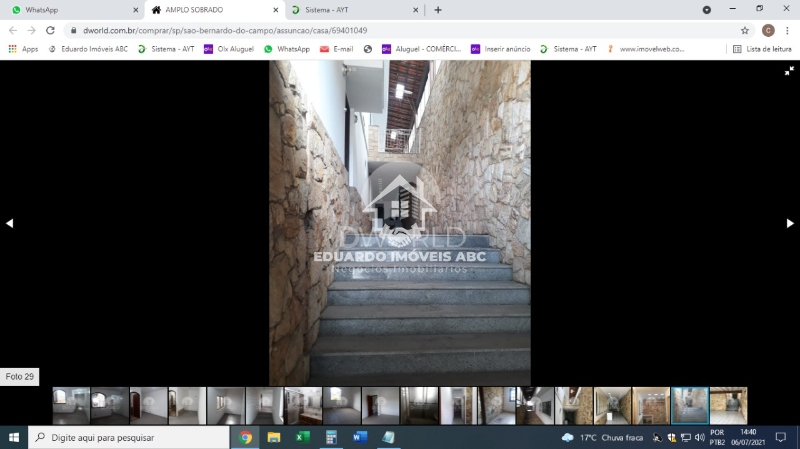Image resolution: width=800 pixels, height=449 pixels.
Task: Open Inserir anúncio bookmark
Action: click(x=501, y=49)
